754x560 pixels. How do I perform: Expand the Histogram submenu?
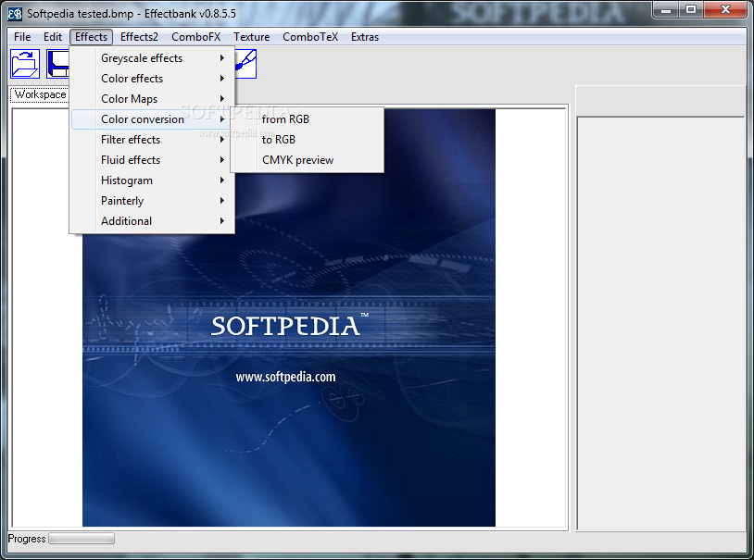pyautogui.click(x=153, y=180)
